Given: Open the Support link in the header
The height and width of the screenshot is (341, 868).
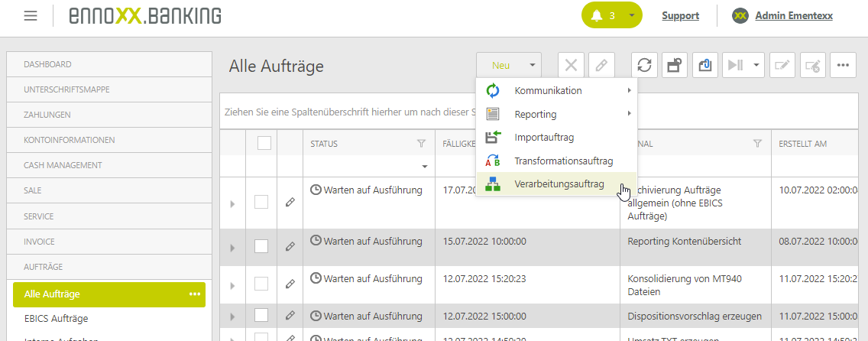Looking at the screenshot, I should 680,15.
